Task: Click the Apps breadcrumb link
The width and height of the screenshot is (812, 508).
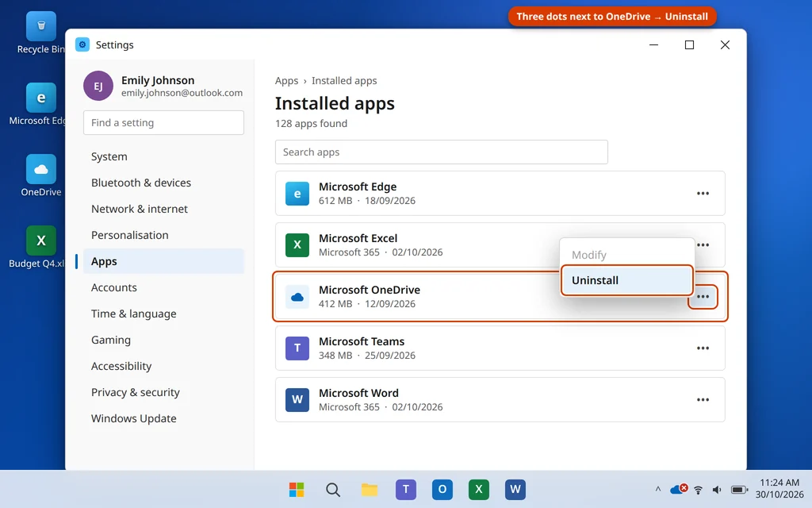Action: point(286,81)
